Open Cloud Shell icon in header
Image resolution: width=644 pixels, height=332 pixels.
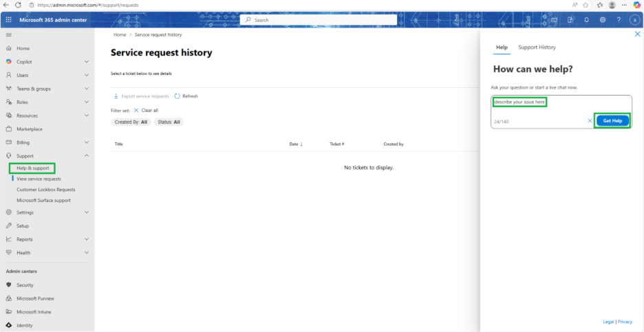554,20
